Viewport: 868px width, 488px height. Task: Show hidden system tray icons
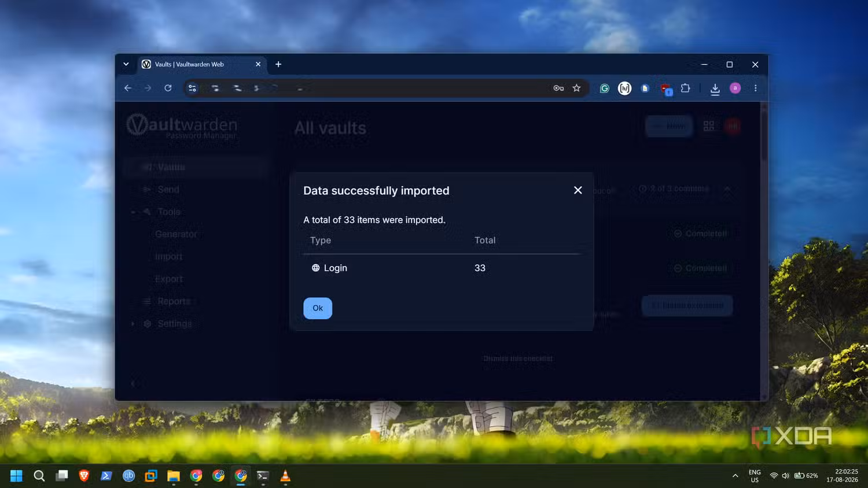pyautogui.click(x=735, y=476)
